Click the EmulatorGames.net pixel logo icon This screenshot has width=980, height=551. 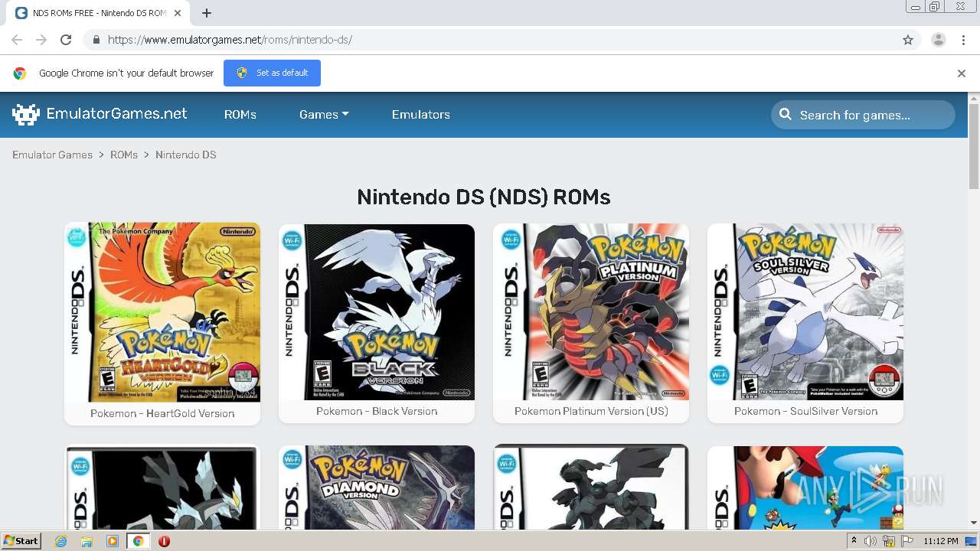[26, 114]
